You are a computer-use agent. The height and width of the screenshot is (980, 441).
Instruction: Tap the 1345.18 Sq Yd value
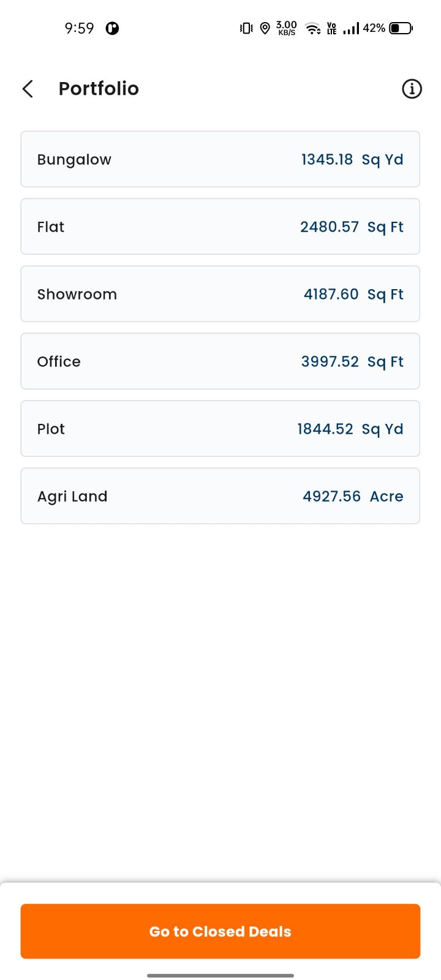tap(352, 160)
